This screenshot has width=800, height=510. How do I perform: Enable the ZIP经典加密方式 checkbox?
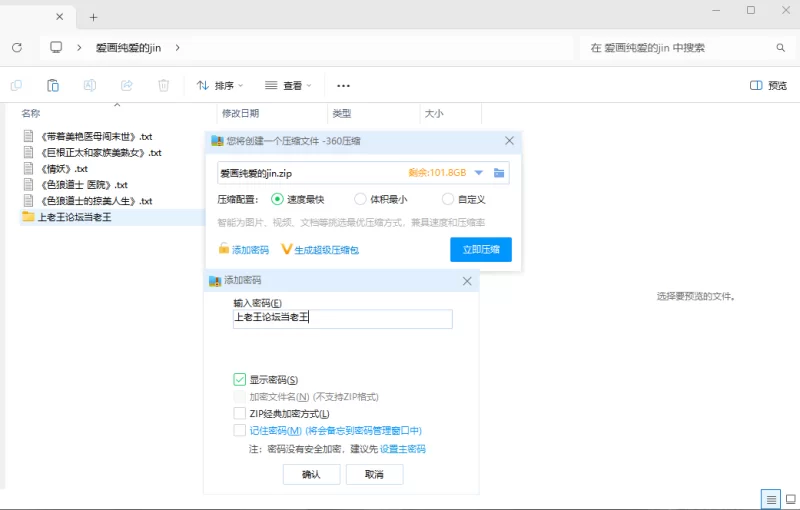(239, 413)
